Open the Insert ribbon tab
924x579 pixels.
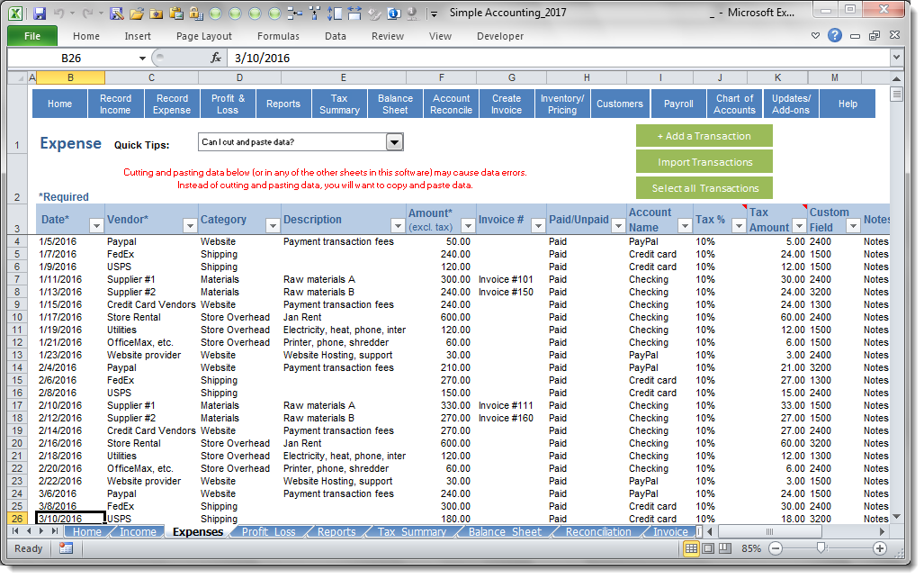138,36
